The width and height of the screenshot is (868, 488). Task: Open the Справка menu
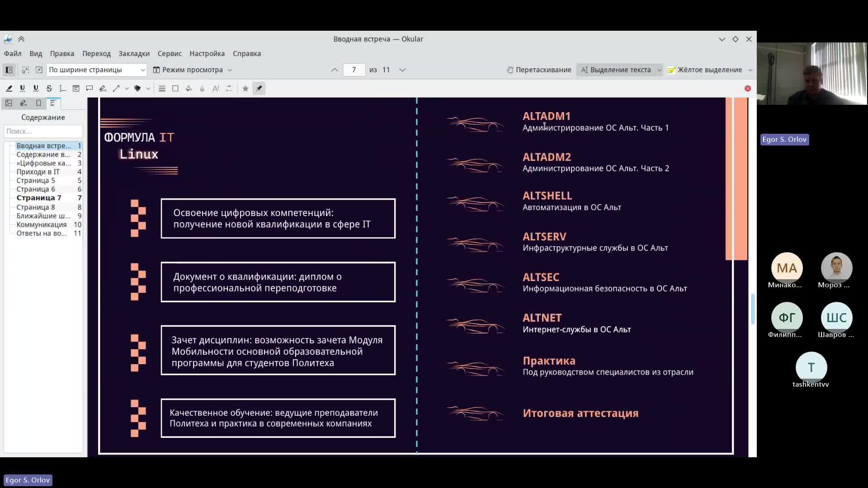[247, 53]
